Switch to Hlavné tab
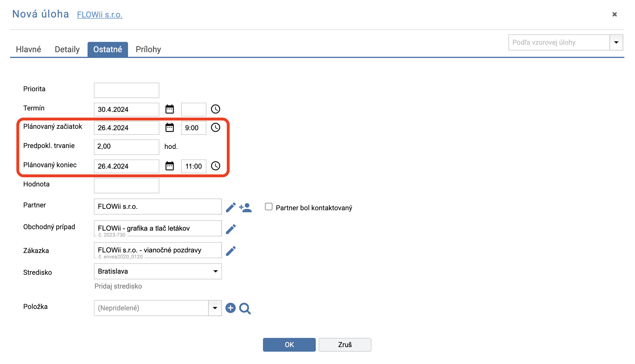The image size is (635, 364). point(28,49)
